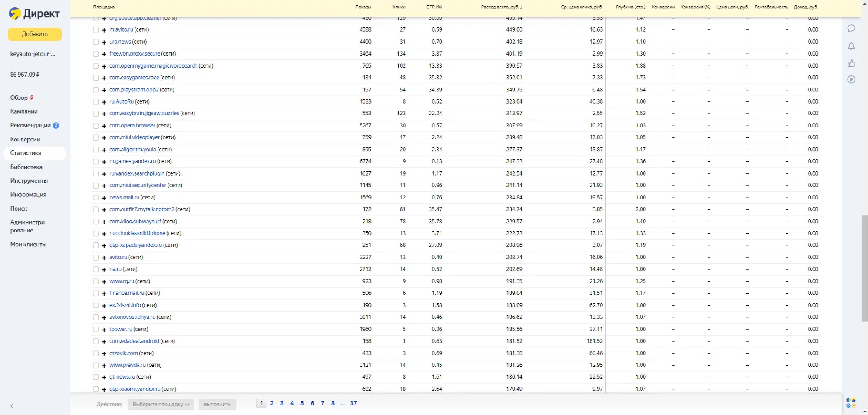The height and width of the screenshot is (415, 868).
Task: Expand the m.avito.ru row plus icon
Action: point(104,30)
